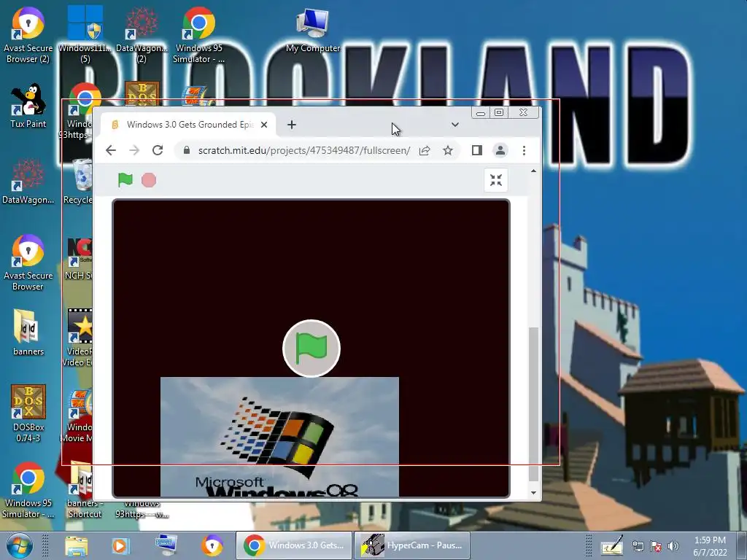Click the Windows 98 logo image on stage
Screen dimensions: 747x560
[279, 437]
